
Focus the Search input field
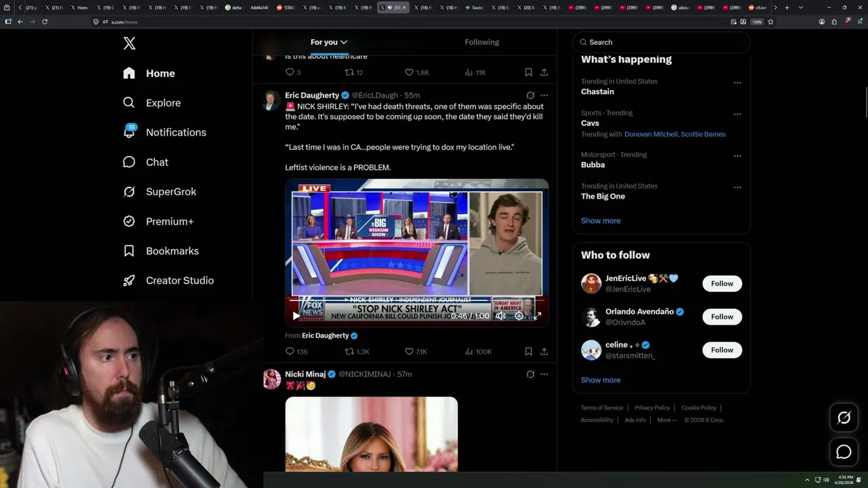(661, 42)
